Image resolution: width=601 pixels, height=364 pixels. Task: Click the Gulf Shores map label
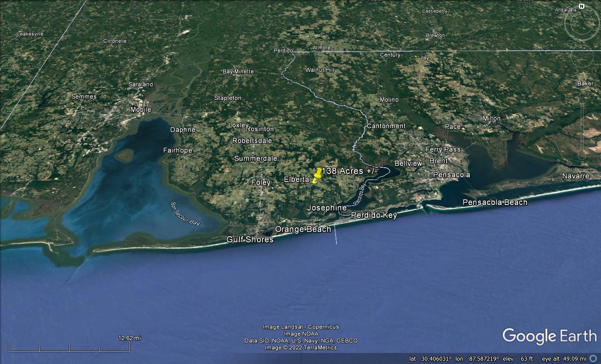[250, 240]
